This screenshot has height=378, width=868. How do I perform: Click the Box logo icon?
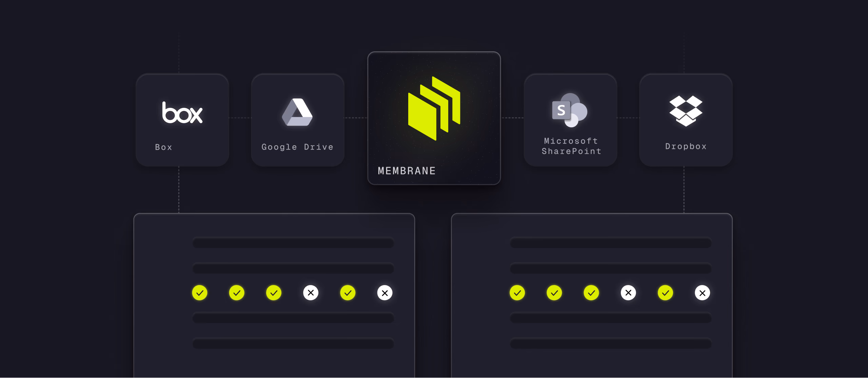pyautogui.click(x=182, y=112)
